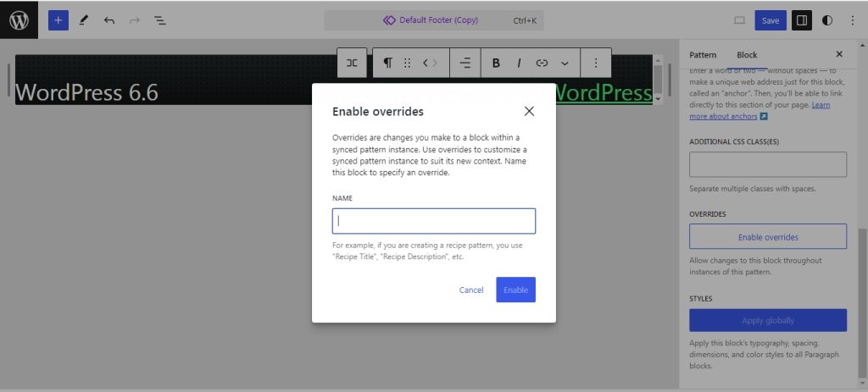Open the text alignment control

pos(465,63)
